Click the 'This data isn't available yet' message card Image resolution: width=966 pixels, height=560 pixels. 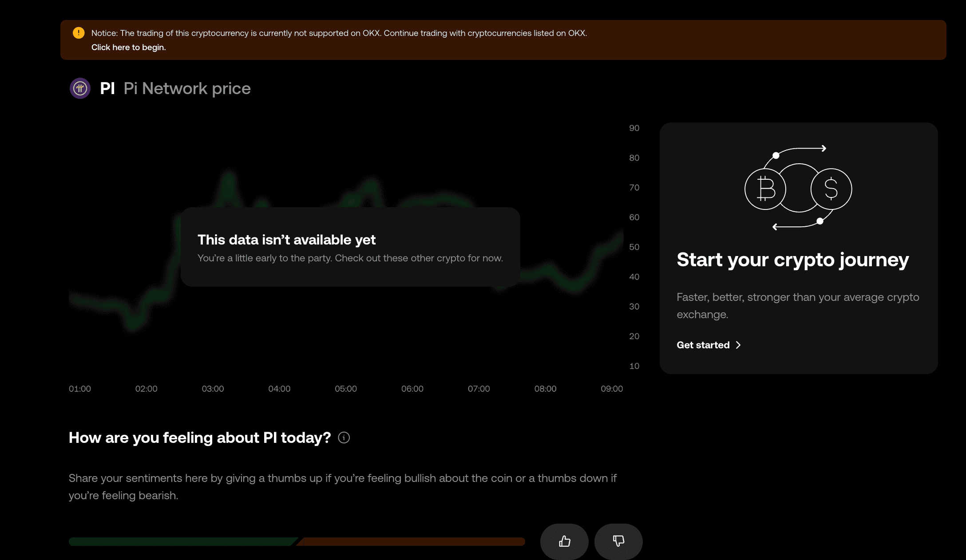350,247
